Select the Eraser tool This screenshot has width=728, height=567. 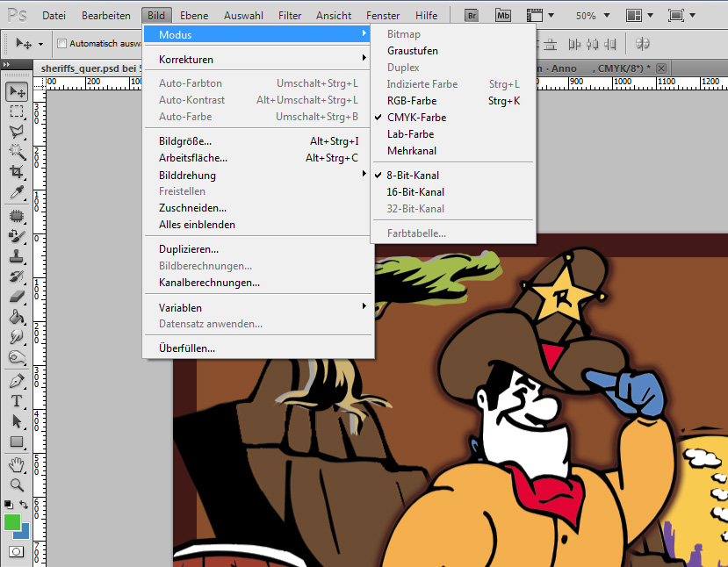[17, 296]
